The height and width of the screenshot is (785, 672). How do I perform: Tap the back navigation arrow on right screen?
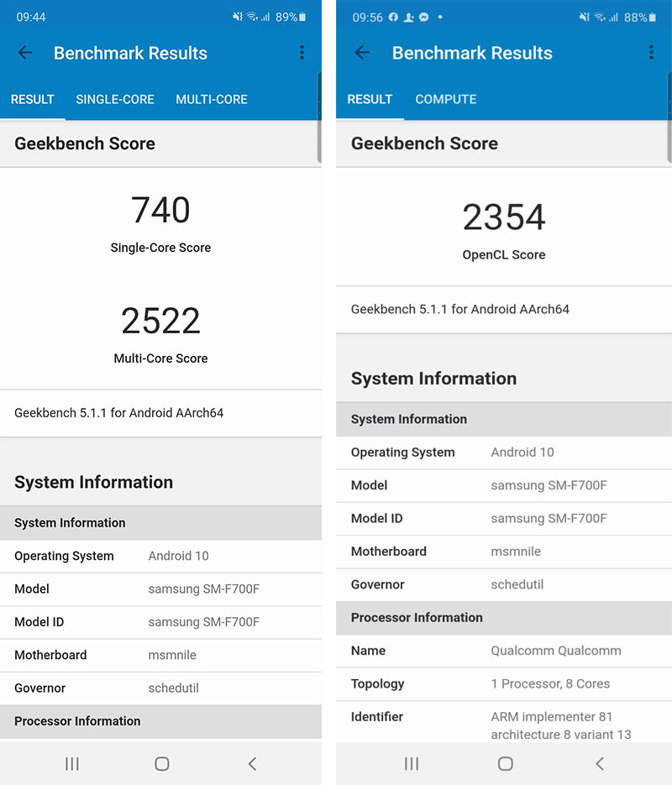[x=362, y=52]
